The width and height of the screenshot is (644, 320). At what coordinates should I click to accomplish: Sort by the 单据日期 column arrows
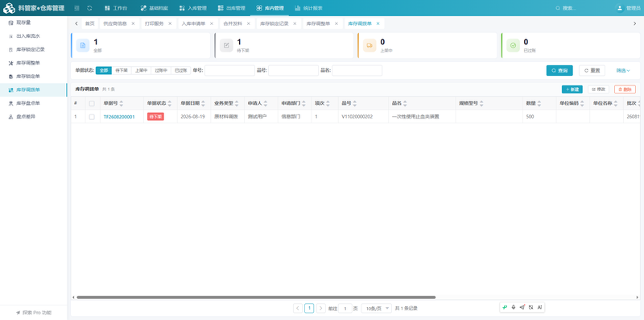click(203, 103)
